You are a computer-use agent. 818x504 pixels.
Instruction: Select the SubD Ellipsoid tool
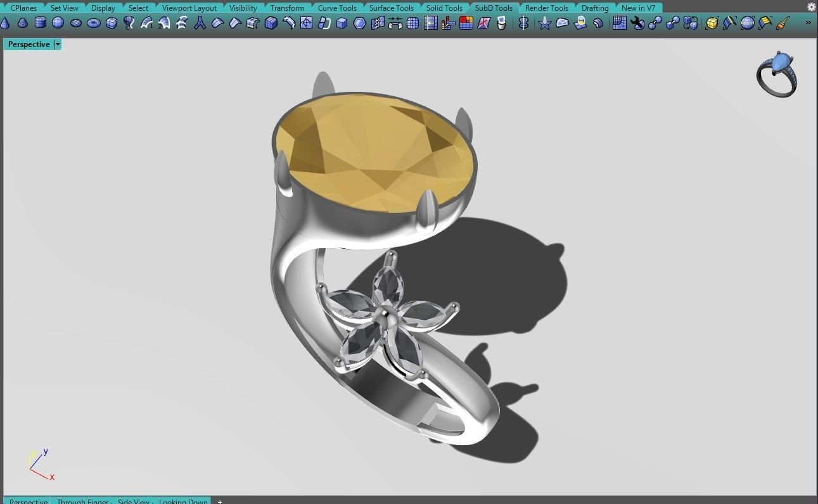point(76,23)
